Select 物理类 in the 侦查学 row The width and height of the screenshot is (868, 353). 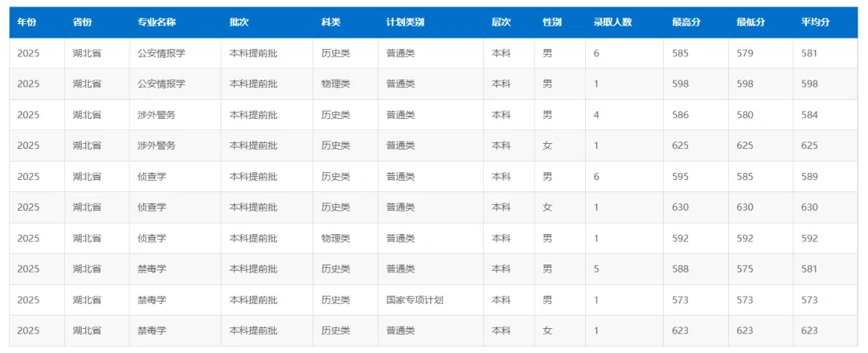coord(335,238)
